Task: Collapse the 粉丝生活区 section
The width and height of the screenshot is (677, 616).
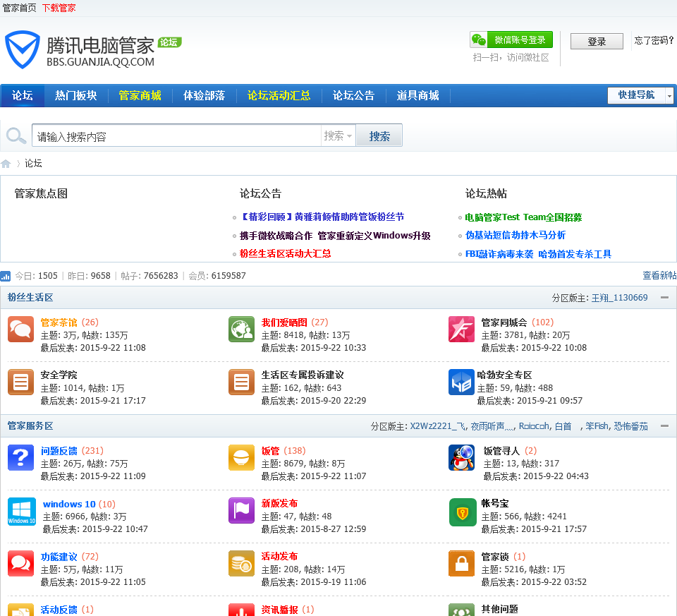Action: click(664, 298)
